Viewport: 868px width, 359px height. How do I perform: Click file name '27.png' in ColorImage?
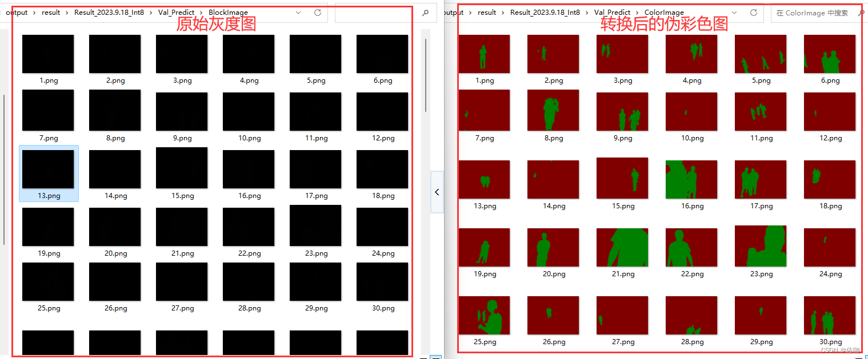click(x=623, y=342)
